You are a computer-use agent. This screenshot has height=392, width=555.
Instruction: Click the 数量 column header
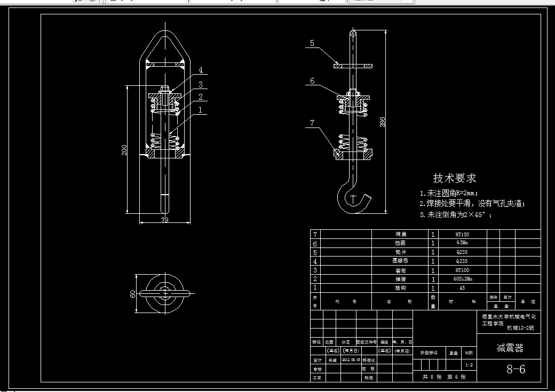pyautogui.click(x=433, y=301)
